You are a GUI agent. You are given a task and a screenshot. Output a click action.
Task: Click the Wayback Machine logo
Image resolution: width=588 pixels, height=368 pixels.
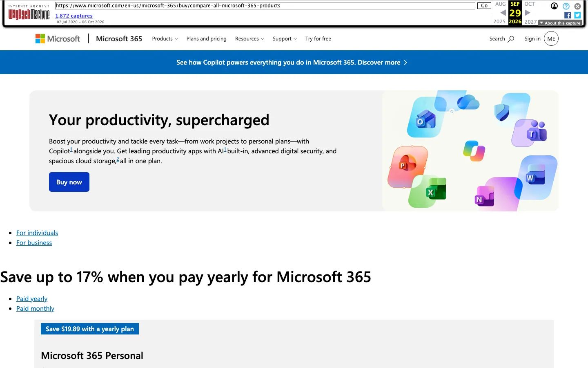(x=29, y=13)
